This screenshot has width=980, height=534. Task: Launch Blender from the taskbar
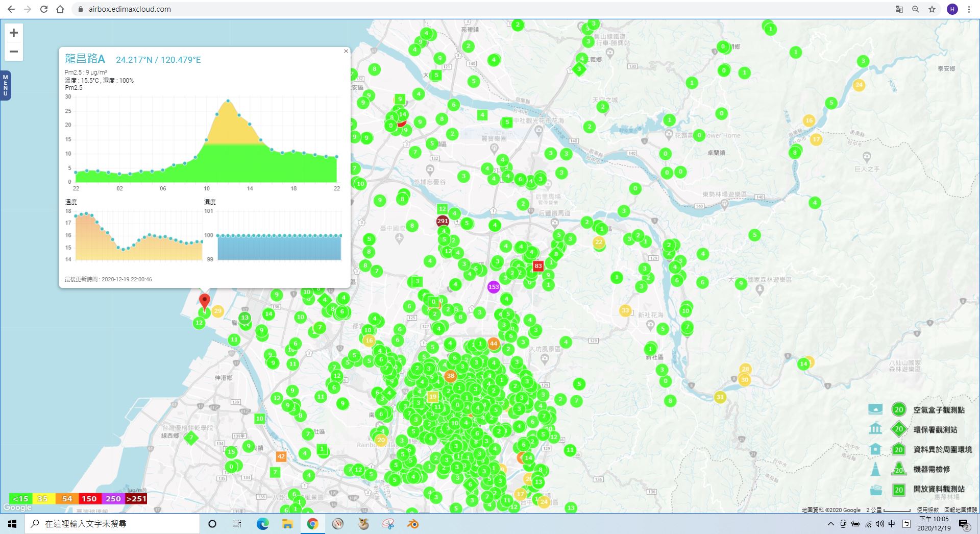(413, 524)
